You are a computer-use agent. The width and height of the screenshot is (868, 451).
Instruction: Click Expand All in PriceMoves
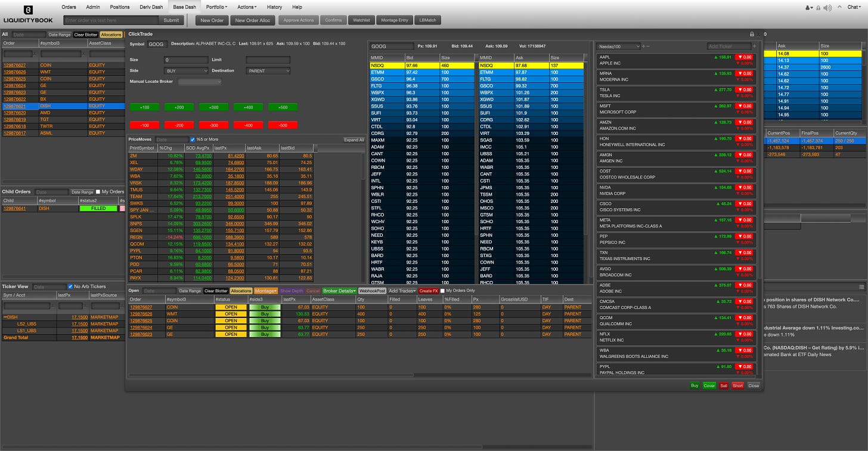click(354, 140)
